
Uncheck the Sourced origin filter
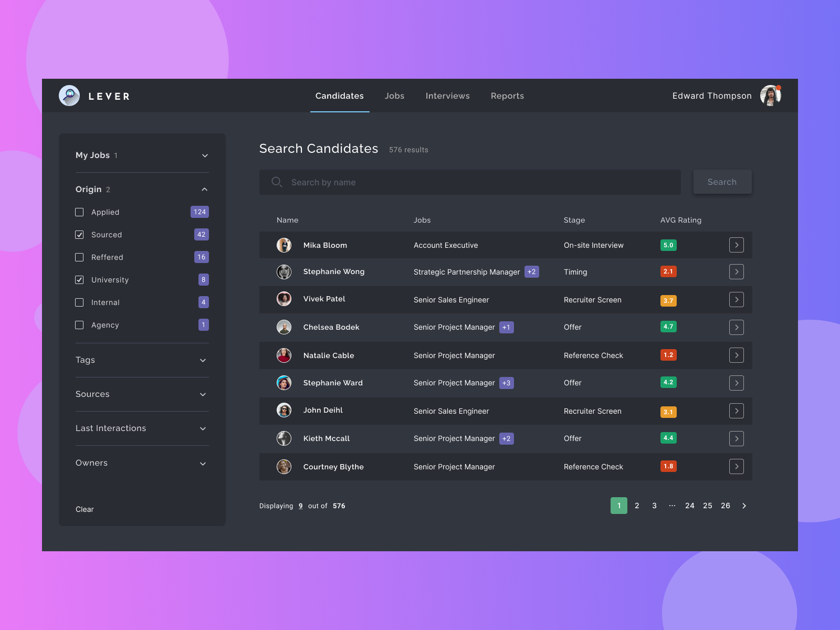79,235
